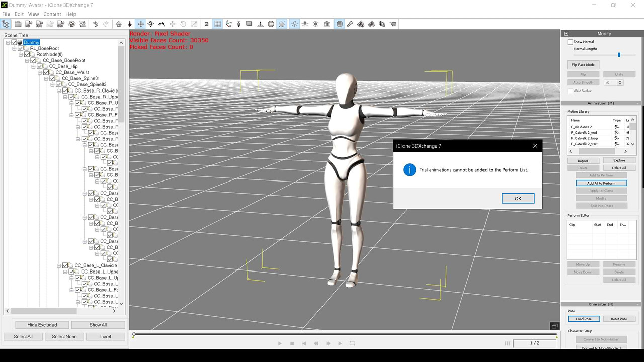
Task: Uncheck the CC_Base_Hip node checkbox
Action: (x=40, y=66)
